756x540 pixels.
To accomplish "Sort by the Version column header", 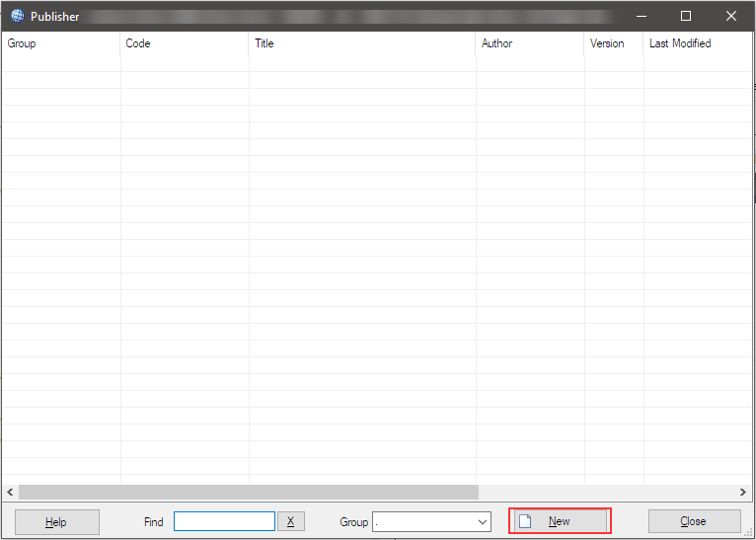I will click(613, 43).
